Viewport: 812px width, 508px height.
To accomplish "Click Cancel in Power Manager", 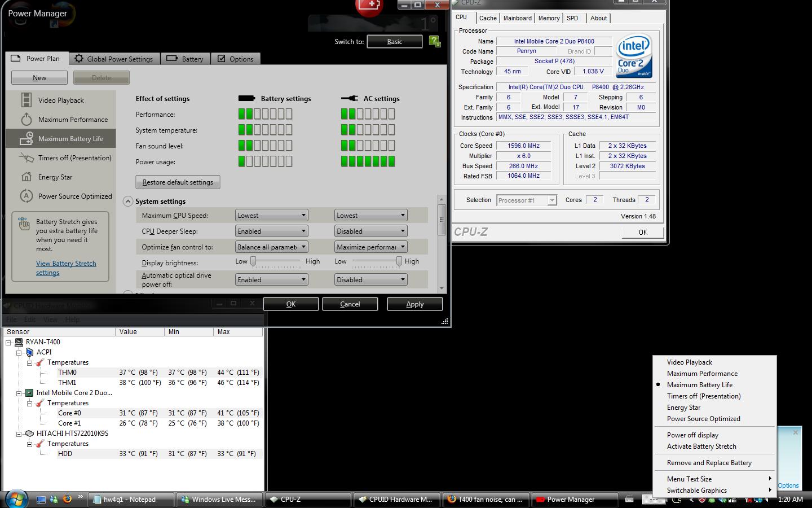I will pyautogui.click(x=350, y=304).
